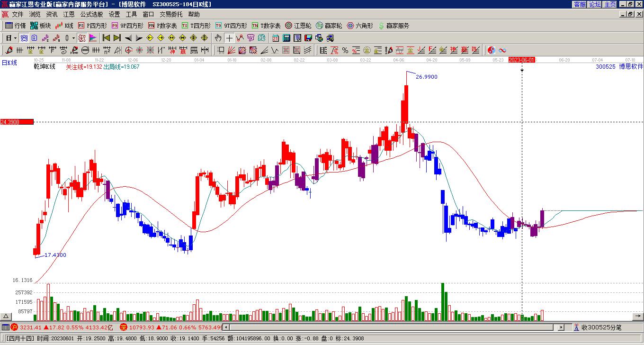This screenshot has height=345, width=644.
Task: Click the 出局线=19.067 label
Action: click(x=121, y=67)
